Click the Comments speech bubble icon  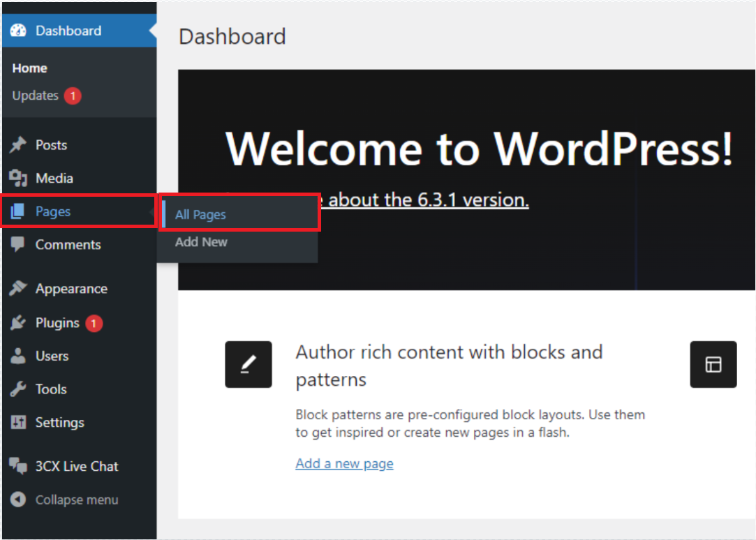[x=18, y=245]
